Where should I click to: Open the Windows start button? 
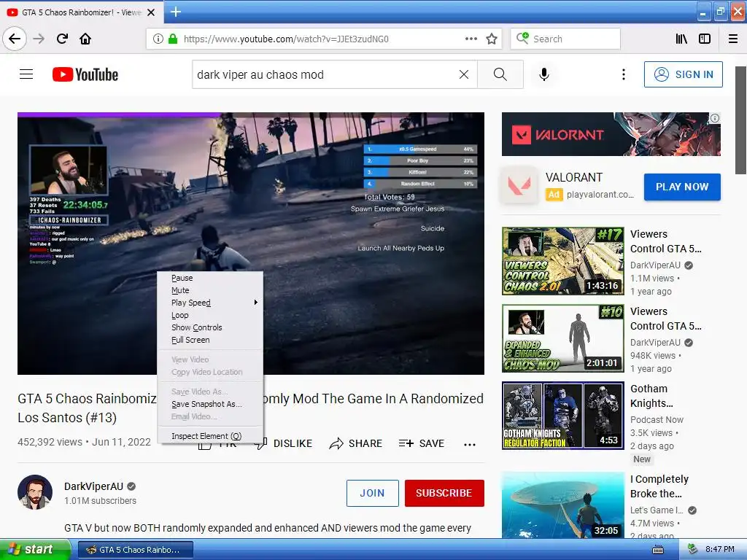34,550
